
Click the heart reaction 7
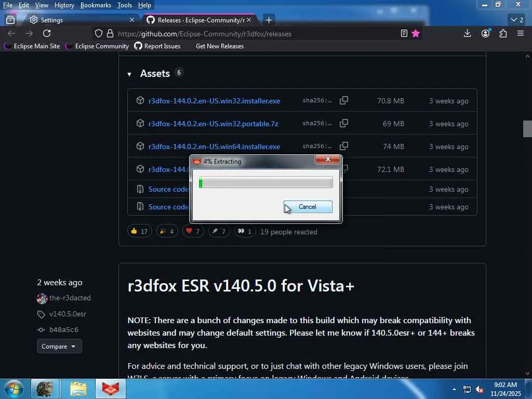coord(193,231)
